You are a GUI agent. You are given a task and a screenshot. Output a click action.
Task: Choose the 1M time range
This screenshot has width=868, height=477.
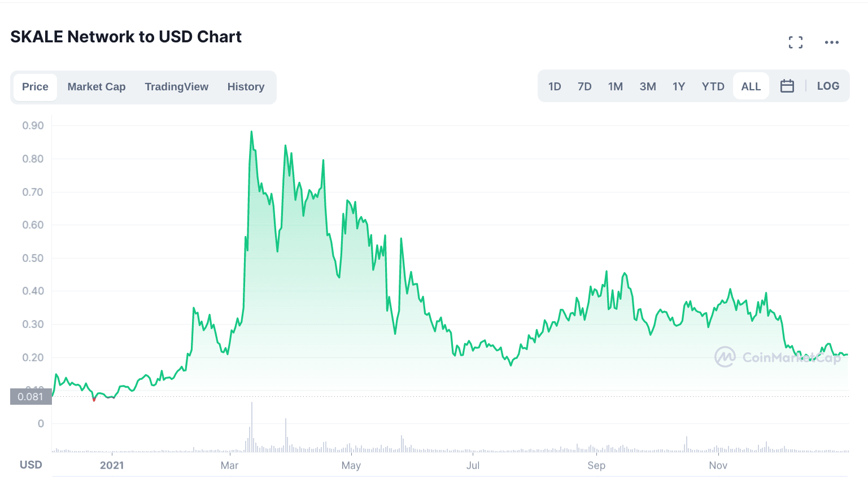coord(615,86)
